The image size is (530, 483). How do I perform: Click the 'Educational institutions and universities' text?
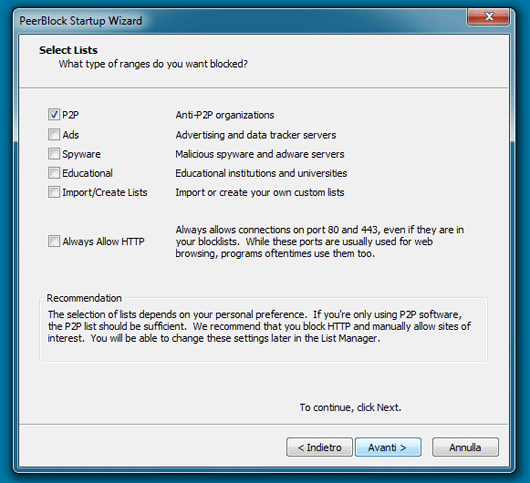point(261,173)
